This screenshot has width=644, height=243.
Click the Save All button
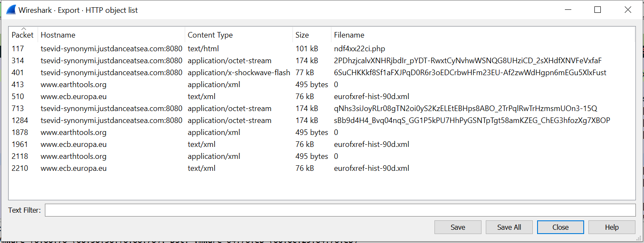pos(509,227)
